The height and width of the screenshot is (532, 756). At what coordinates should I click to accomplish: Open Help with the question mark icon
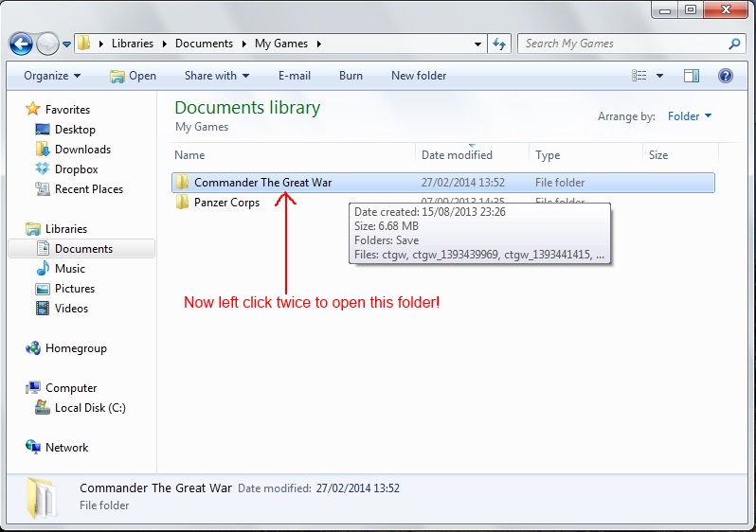pyautogui.click(x=725, y=76)
